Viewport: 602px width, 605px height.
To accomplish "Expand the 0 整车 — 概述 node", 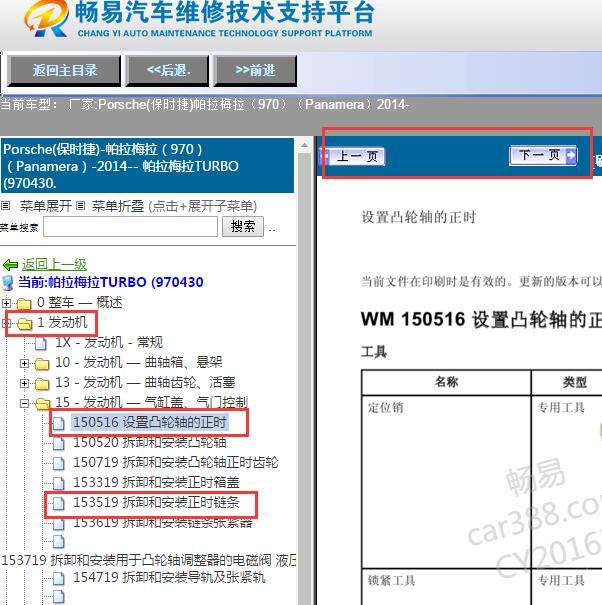I will click(x=6, y=303).
